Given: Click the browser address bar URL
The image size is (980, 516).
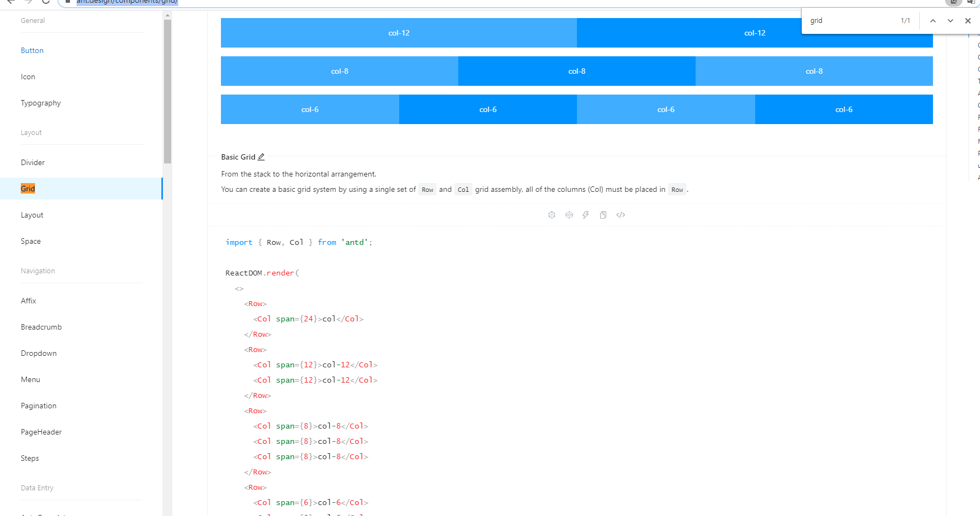Looking at the screenshot, I should point(127,2).
